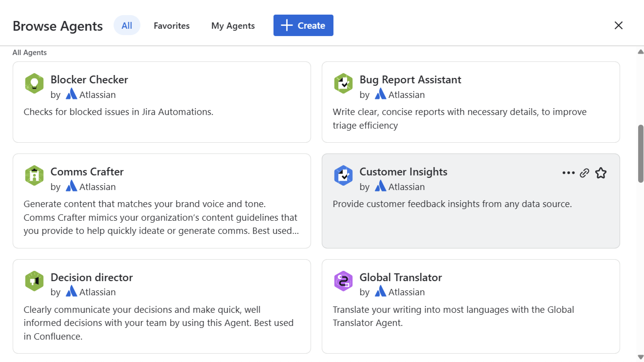Click the Bug Report Assistant agent icon
The height and width of the screenshot is (362, 644).
click(343, 84)
